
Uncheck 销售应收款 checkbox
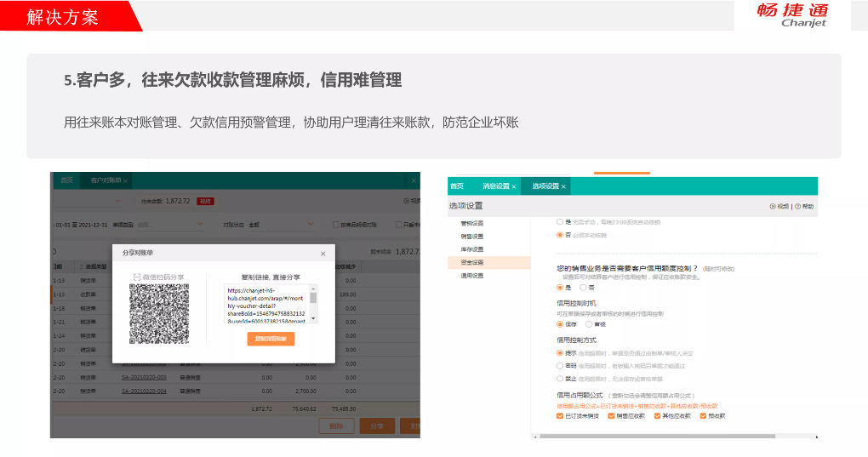[611, 416]
